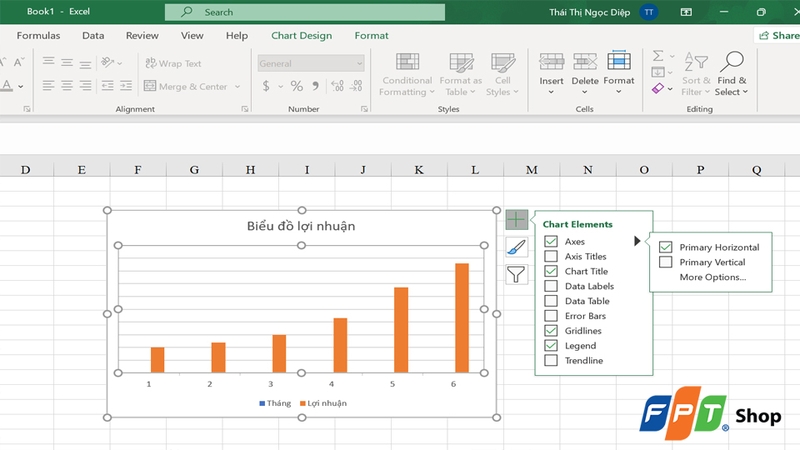Click the Percent Style icon

coord(296,86)
